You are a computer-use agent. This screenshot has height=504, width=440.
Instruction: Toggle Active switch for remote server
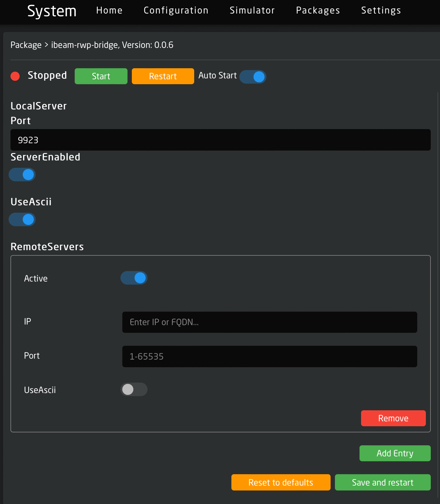(x=134, y=278)
